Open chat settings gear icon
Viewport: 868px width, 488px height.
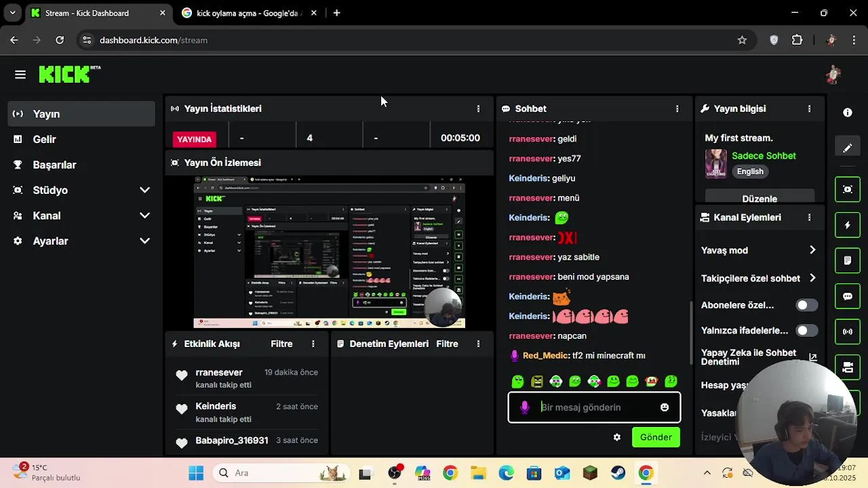coord(617,437)
